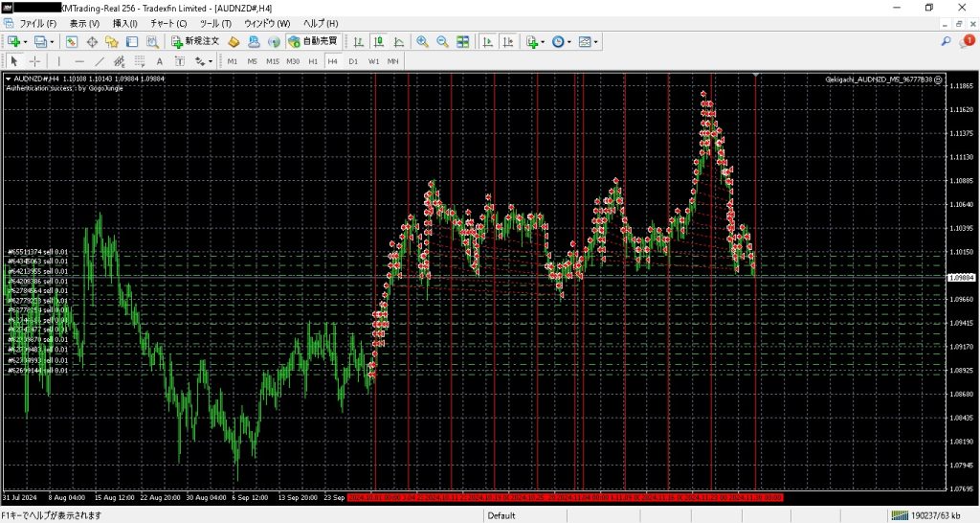Click the Zoom Out magnifier icon
Screen dimensions: 980x523
point(442,41)
